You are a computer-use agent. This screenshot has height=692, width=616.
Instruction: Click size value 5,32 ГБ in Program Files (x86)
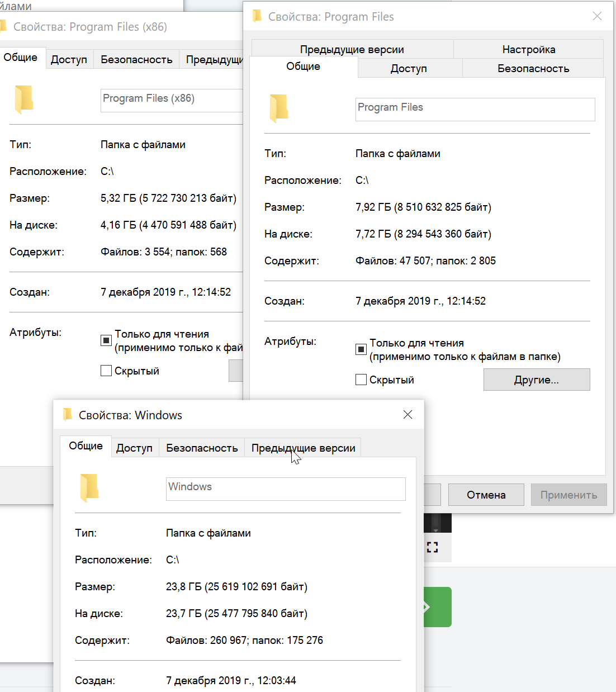168,198
